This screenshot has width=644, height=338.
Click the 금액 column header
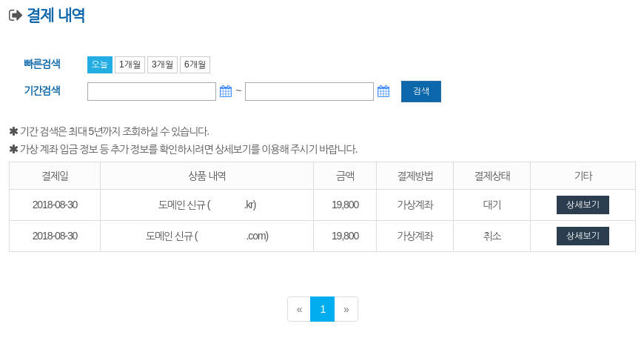tap(345, 176)
